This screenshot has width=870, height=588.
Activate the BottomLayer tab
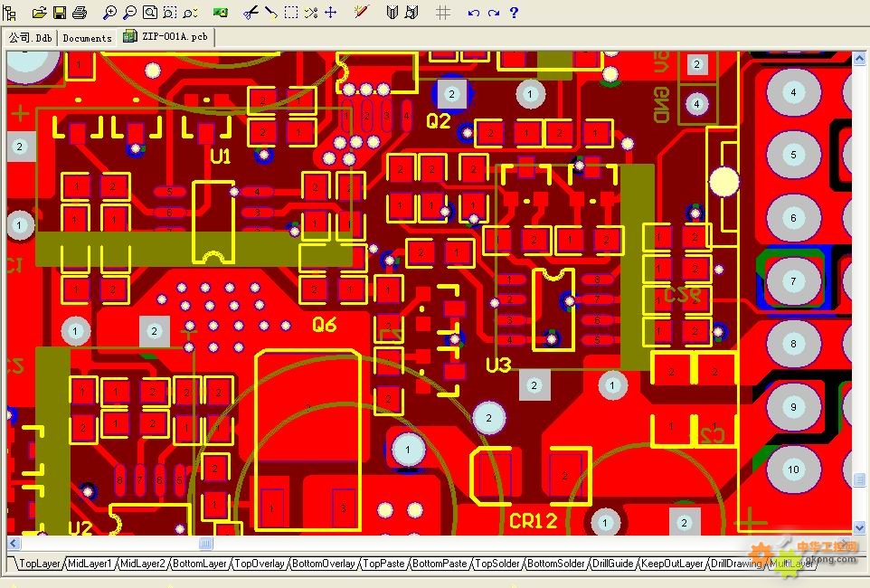[200, 564]
